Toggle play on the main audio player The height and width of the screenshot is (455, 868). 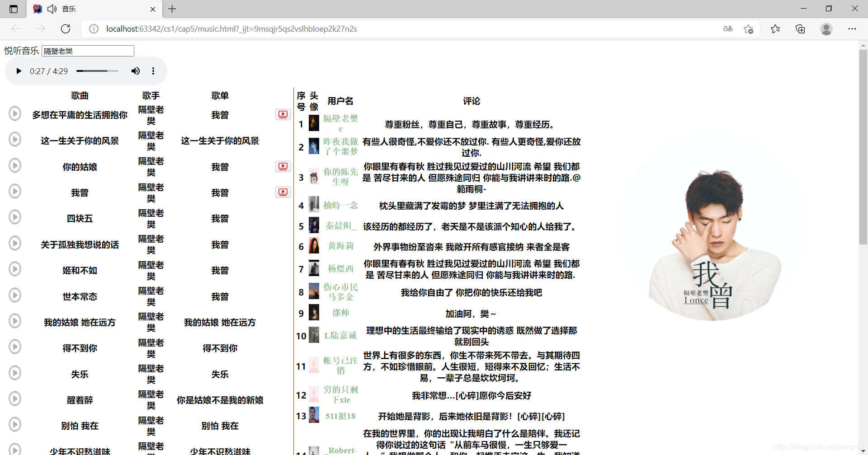coord(18,71)
